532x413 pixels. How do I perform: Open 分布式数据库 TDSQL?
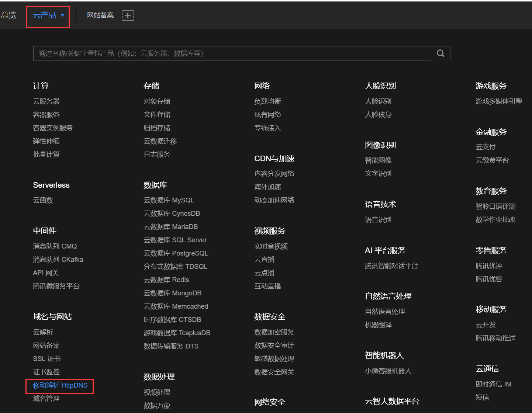[x=176, y=267]
